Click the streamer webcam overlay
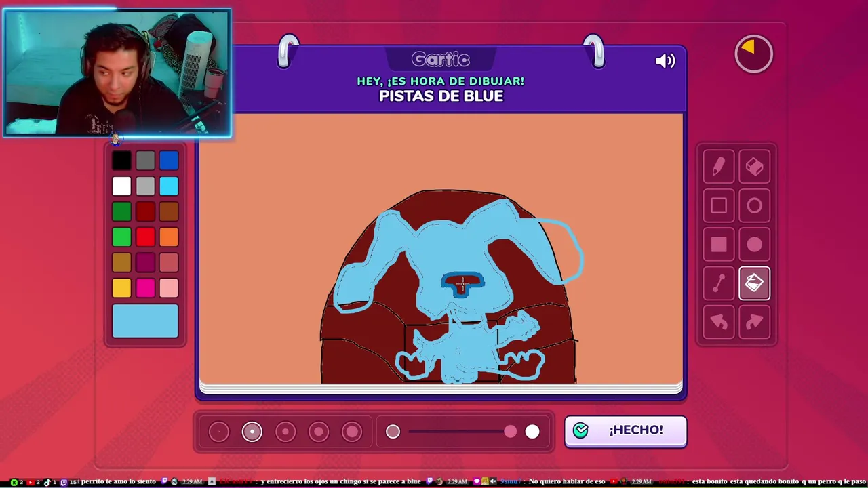This screenshot has width=868, height=488. [117, 73]
